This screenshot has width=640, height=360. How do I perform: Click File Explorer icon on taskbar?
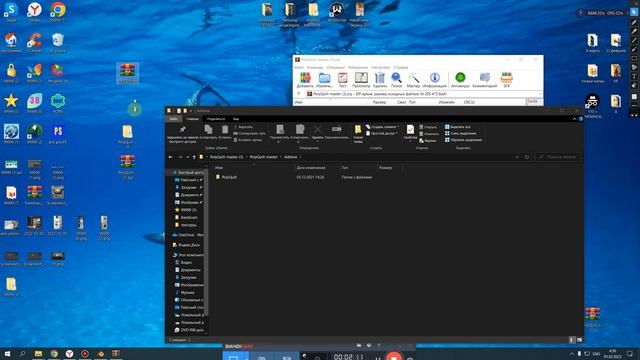(x=38, y=353)
